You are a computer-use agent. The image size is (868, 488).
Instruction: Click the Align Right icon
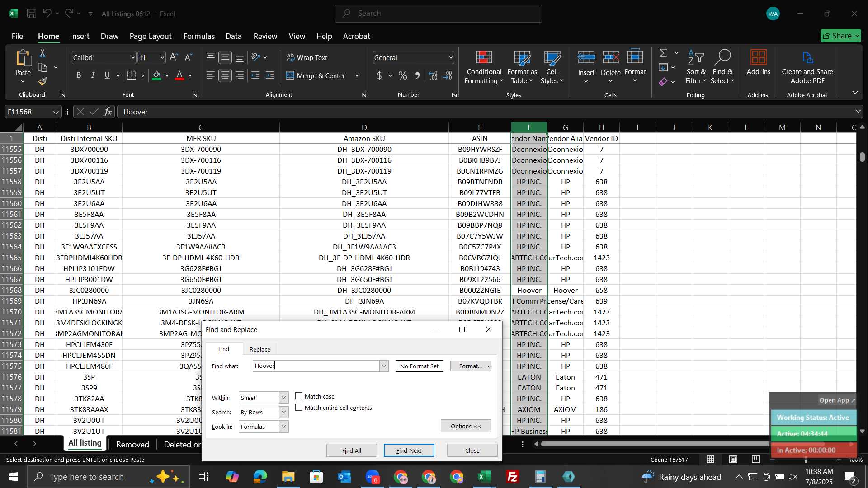click(x=240, y=75)
